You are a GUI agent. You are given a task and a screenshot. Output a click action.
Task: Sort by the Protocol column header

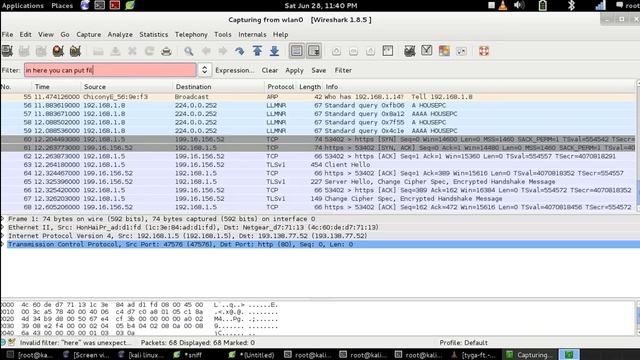tap(280, 87)
